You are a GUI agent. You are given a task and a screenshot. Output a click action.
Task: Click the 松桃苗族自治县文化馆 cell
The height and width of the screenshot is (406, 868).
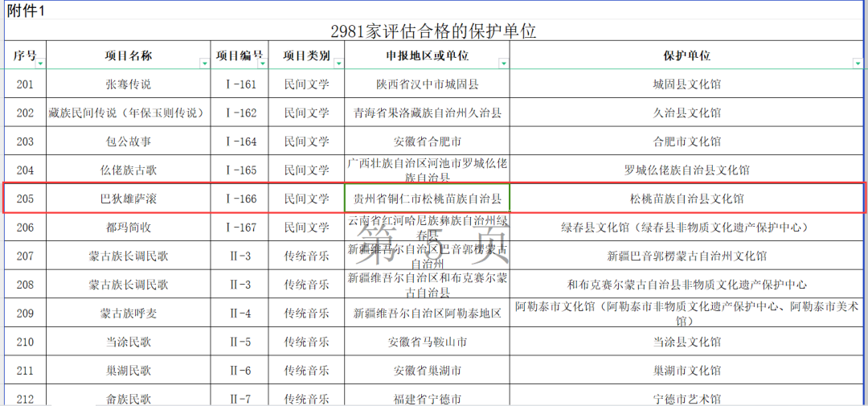pos(686,199)
